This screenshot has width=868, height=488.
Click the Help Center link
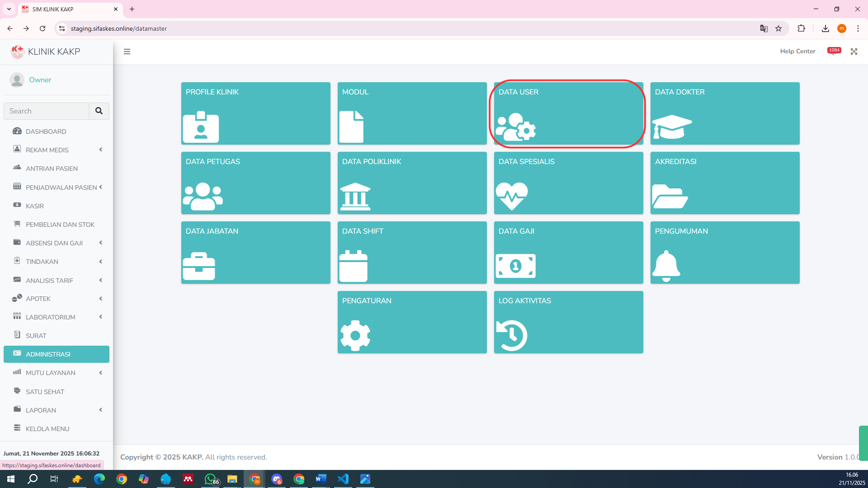click(x=797, y=51)
